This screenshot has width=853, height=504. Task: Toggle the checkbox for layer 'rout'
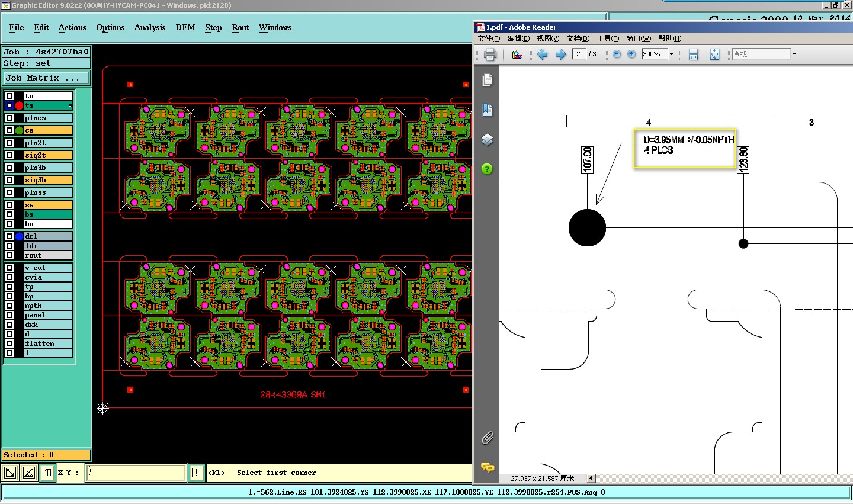coord(9,255)
